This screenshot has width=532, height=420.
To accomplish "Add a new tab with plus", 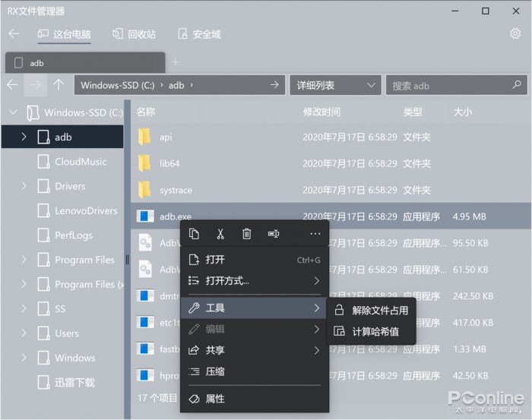I will tap(176, 62).
